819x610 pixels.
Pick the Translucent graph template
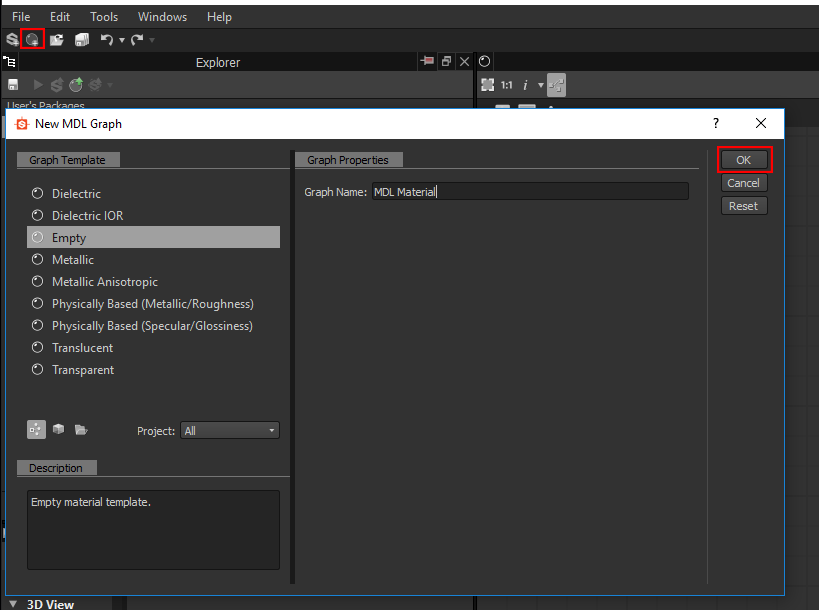click(82, 348)
